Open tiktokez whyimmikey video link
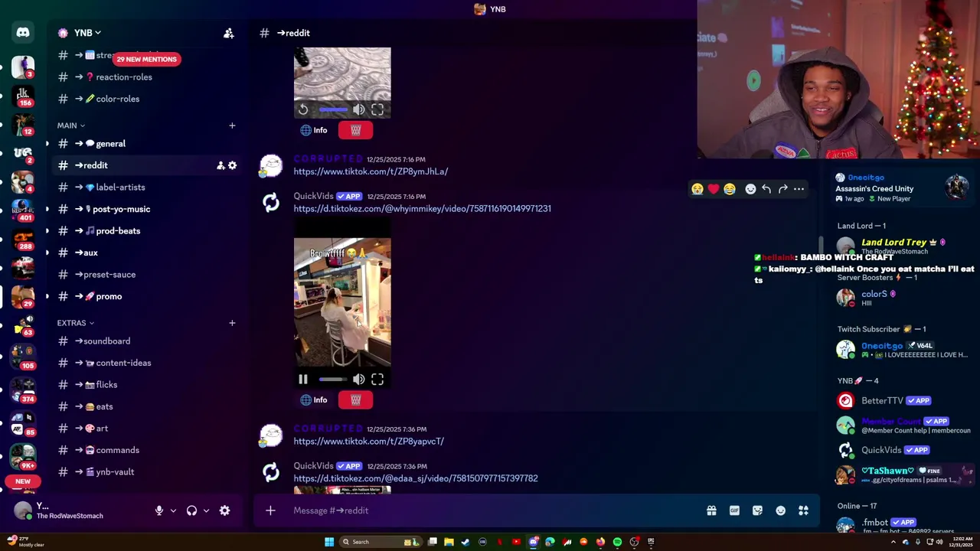The height and width of the screenshot is (551, 980). point(422,208)
